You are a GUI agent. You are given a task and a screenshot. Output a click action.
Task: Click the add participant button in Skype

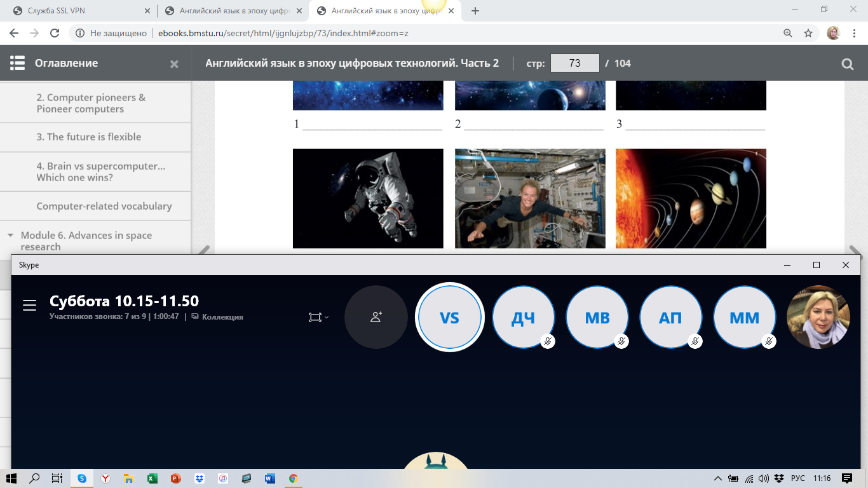tap(376, 317)
